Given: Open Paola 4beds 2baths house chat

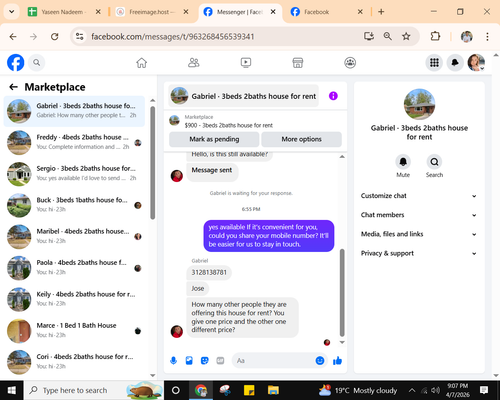Looking at the screenshot, I should coord(74,268).
